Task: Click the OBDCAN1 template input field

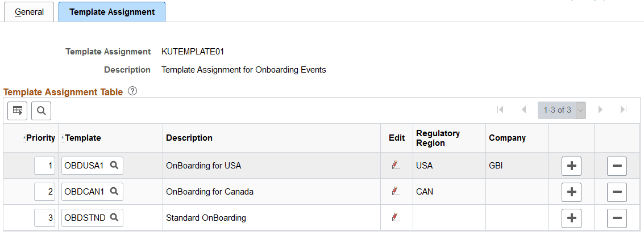Action: click(85, 192)
